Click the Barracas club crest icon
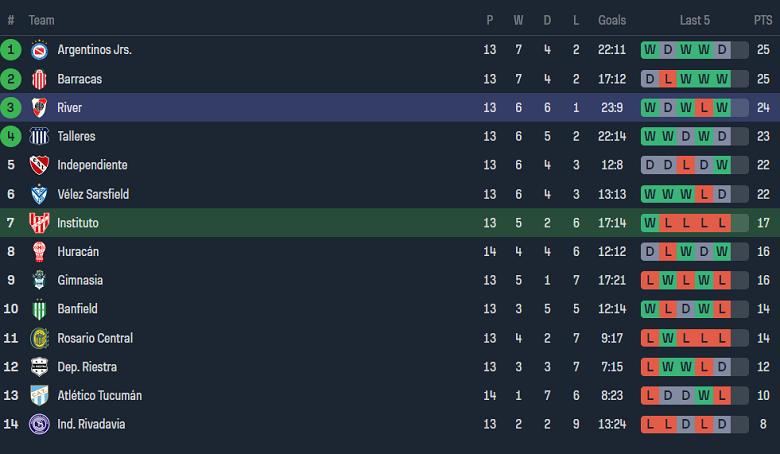The width and height of the screenshot is (780, 454). [x=39, y=79]
